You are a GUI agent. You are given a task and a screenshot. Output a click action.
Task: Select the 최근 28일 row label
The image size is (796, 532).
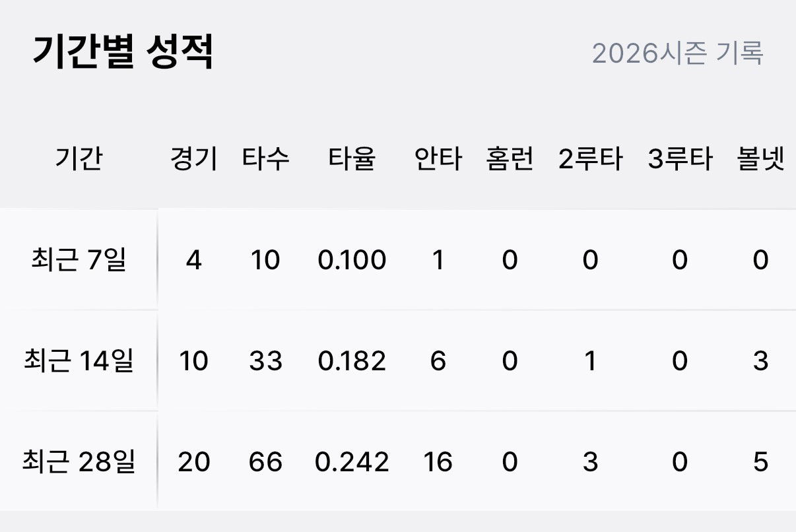pos(79,462)
